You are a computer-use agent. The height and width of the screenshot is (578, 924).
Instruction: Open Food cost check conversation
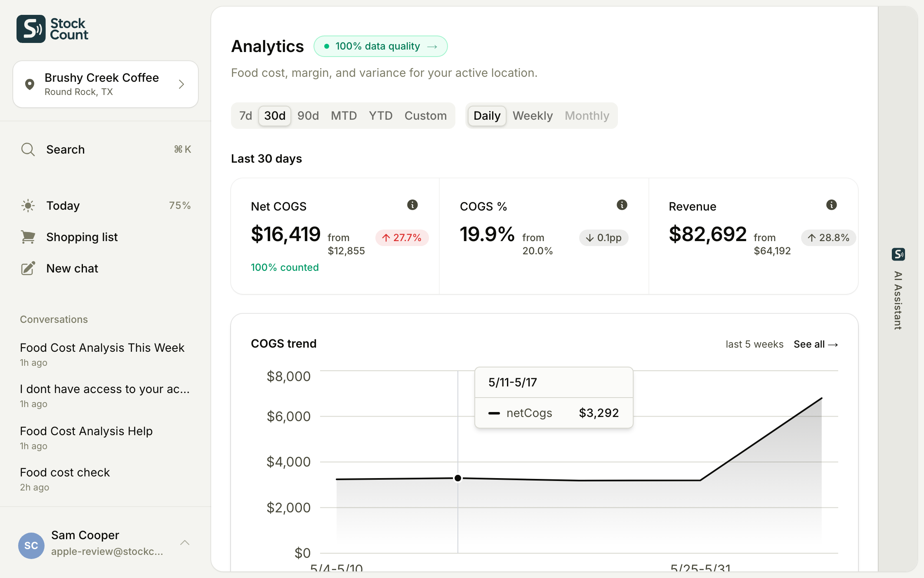[106, 479]
